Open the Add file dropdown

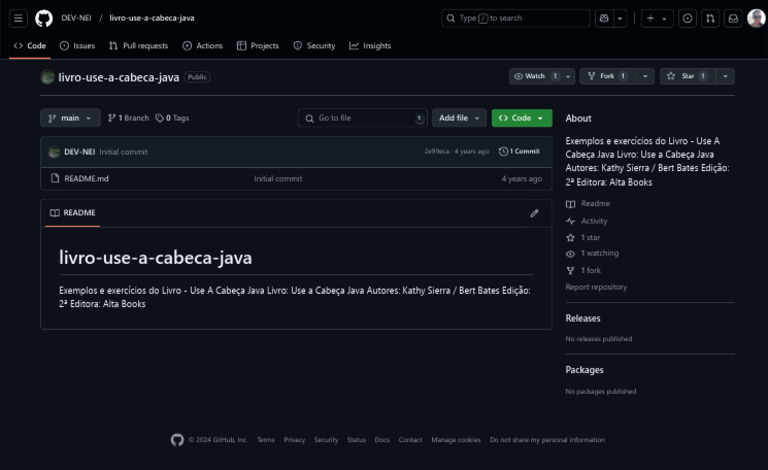click(459, 118)
